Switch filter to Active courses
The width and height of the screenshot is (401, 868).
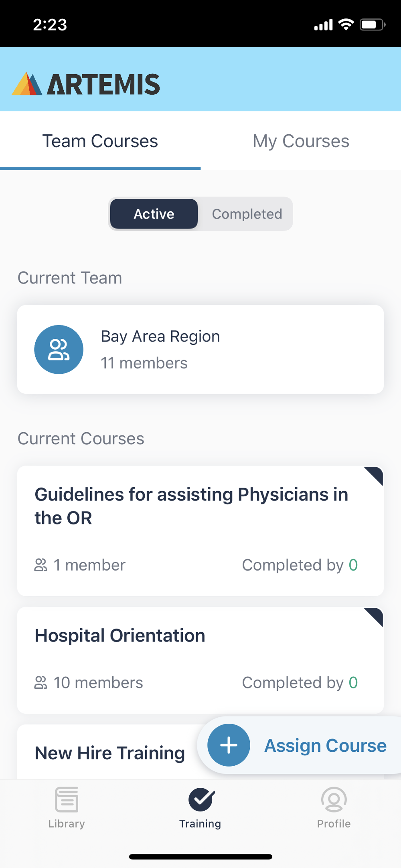point(154,214)
